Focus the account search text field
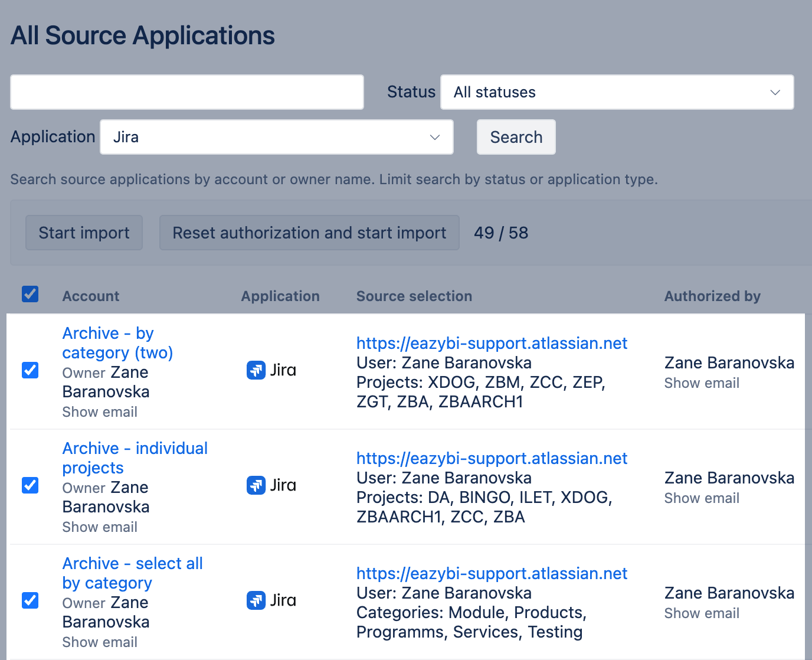 tap(187, 92)
